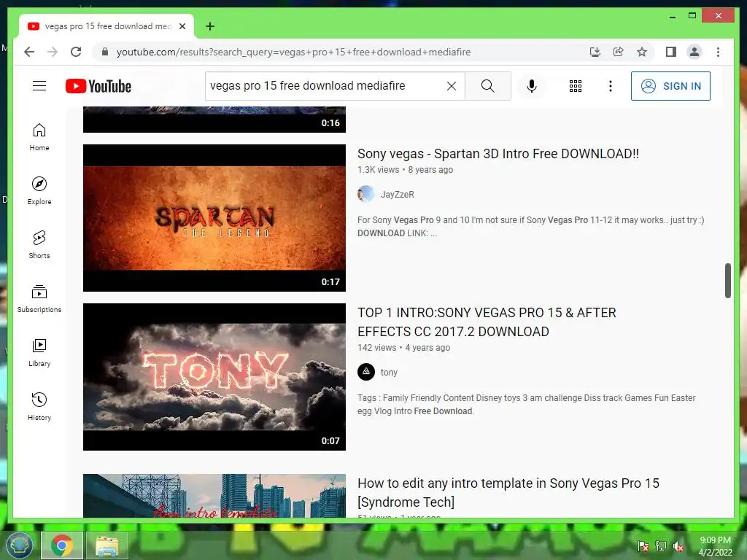Screen dimensions: 747x560
Task: Open Explore in the sidebar
Action: pyautogui.click(x=39, y=191)
